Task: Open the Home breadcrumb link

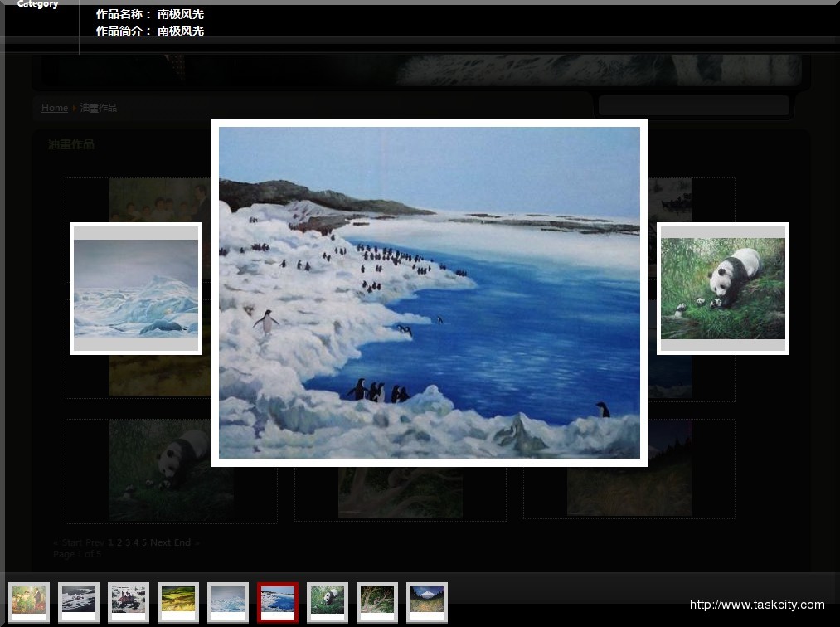Action: [x=55, y=108]
